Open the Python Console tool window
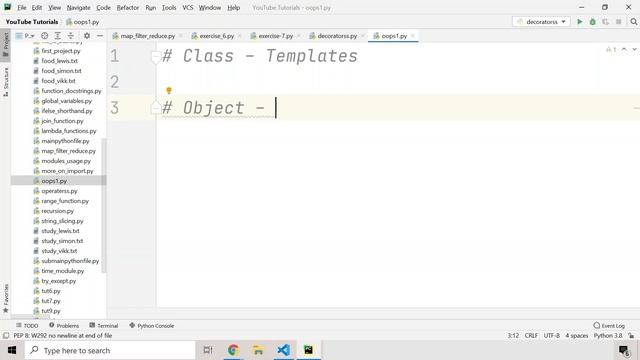The height and width of the screenshot is (360, 640). coord(151,325)
